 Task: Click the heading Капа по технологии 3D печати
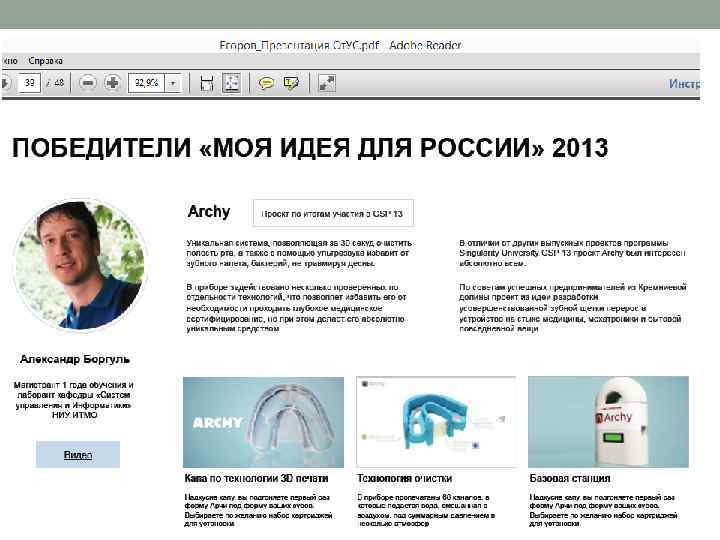tap(256, 478)
